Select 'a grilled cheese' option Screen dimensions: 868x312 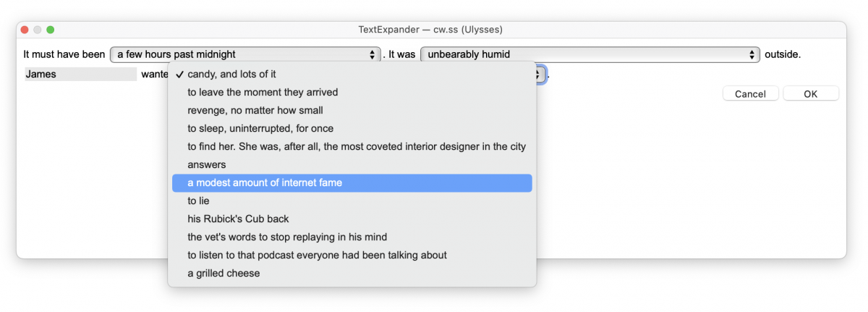(352, 273)
